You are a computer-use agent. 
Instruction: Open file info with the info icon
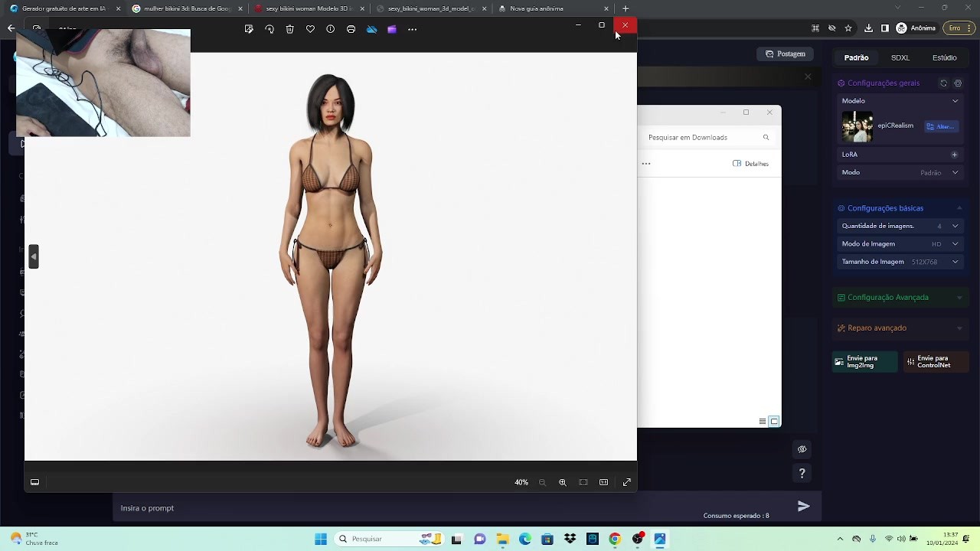(331, 29)
